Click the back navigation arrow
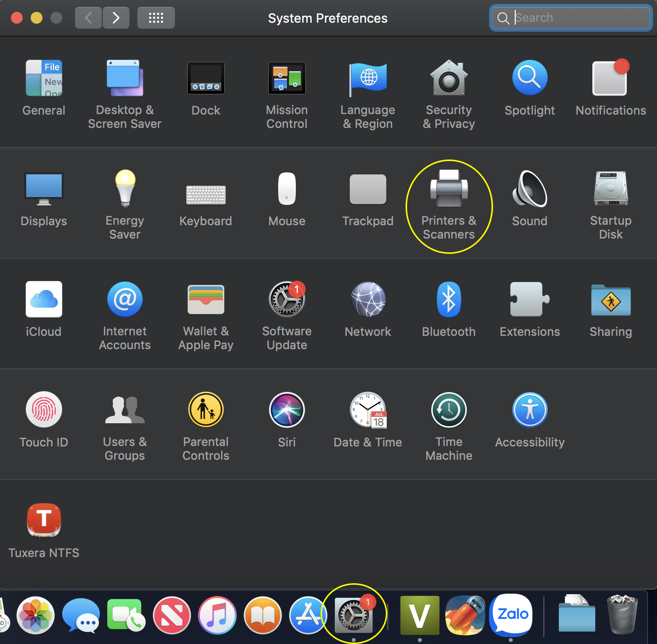 pos(88,18)
